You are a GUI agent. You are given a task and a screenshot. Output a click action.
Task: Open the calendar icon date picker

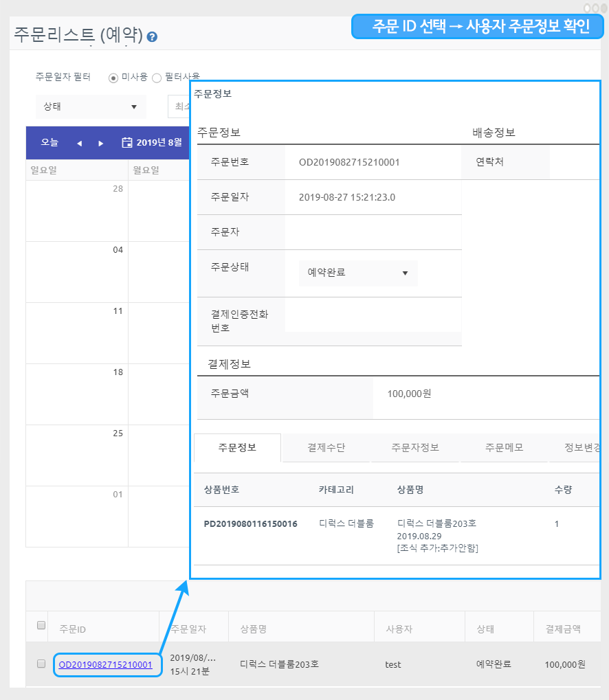pos(126,143)
